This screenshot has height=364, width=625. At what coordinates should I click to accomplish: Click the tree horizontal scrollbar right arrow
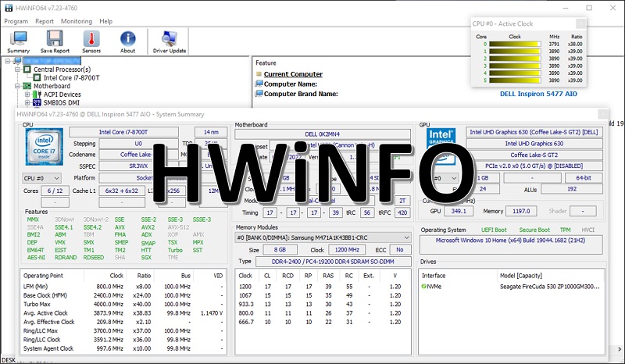click(620, 349)
